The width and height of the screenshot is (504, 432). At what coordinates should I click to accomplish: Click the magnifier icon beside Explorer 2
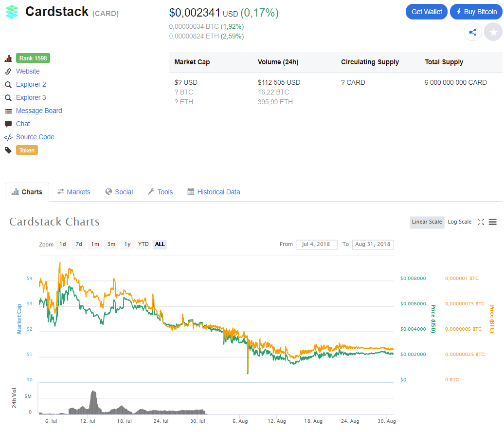(x=8, y=85)
